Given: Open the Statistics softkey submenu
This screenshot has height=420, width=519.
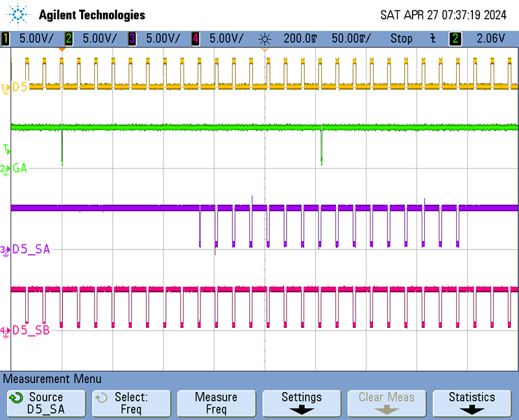Looking at the screenshot, I should coord(472,403).
